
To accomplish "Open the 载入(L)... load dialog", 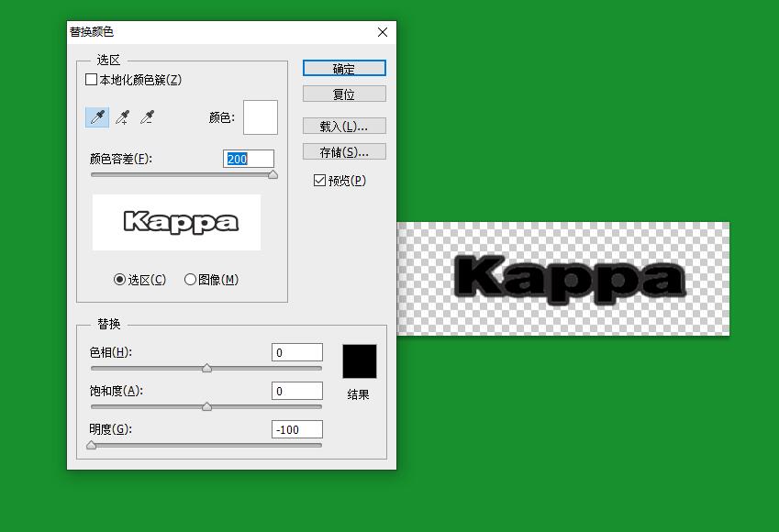I will pyautogui.click(x=344, y=126).
